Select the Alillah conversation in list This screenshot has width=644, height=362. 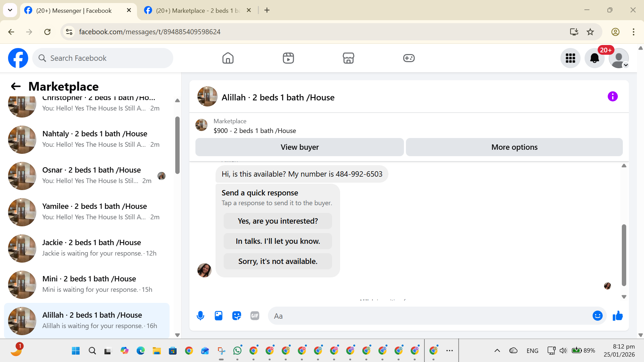(87, 321)
